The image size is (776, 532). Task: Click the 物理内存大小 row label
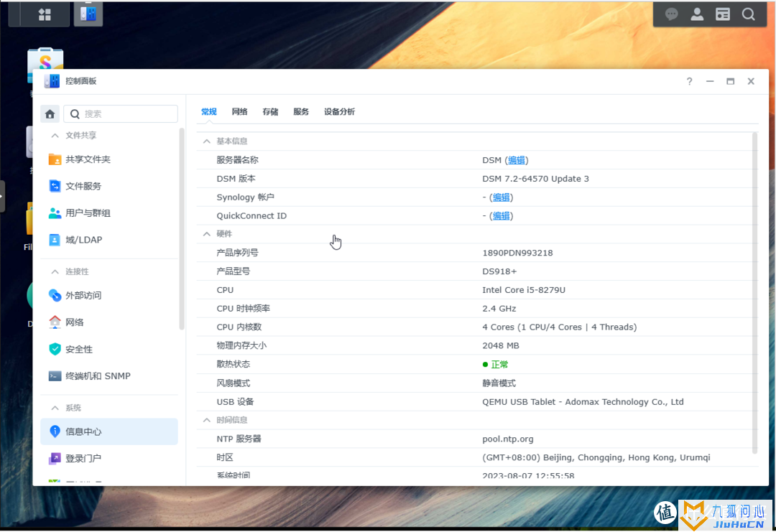[x=241, y=345]
